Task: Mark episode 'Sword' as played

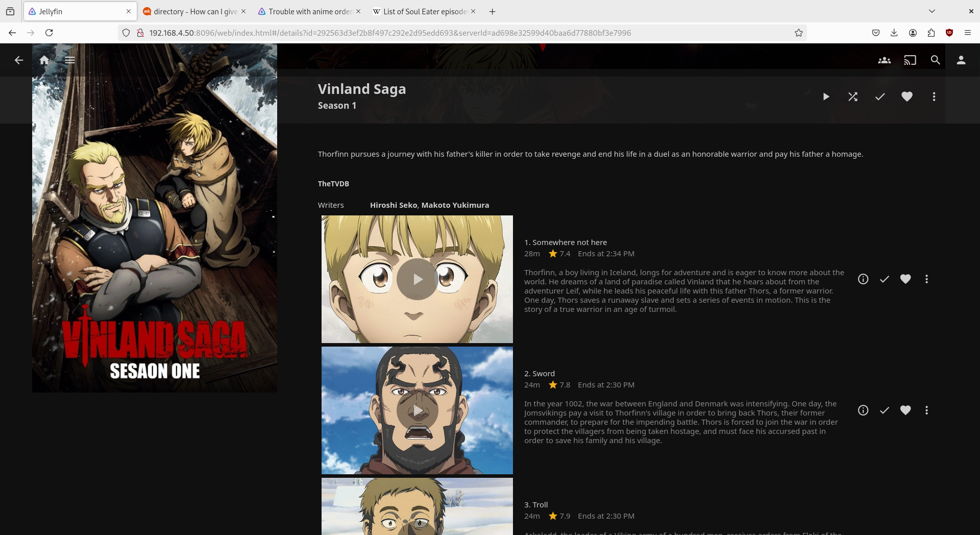Action: coord(884,410)
